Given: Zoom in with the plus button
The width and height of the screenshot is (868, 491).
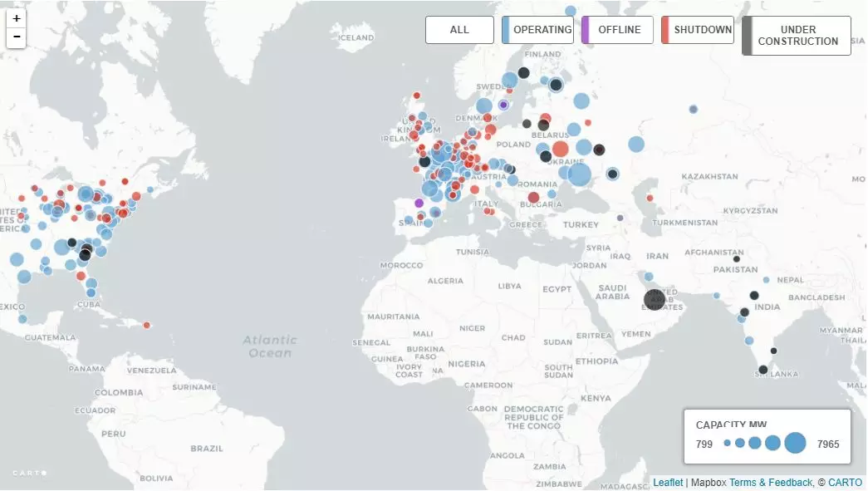Looking at the screenshot, I should click(16, 19).
